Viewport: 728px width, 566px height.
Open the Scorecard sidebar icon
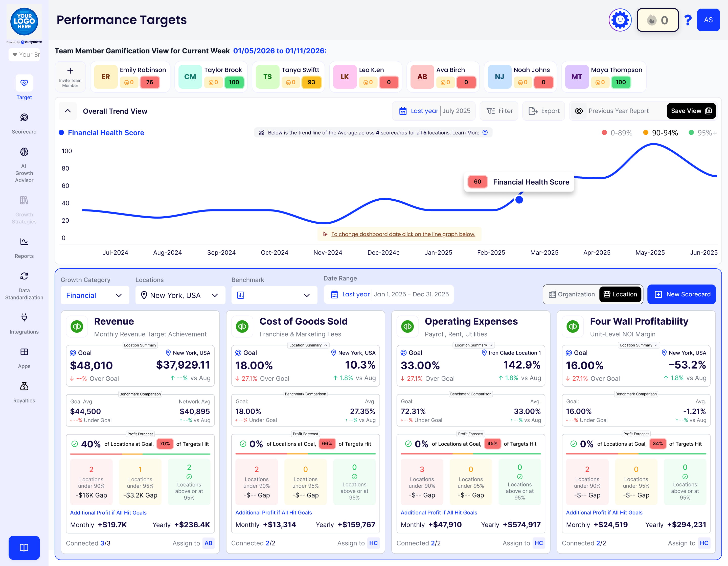tap(24, 117)
